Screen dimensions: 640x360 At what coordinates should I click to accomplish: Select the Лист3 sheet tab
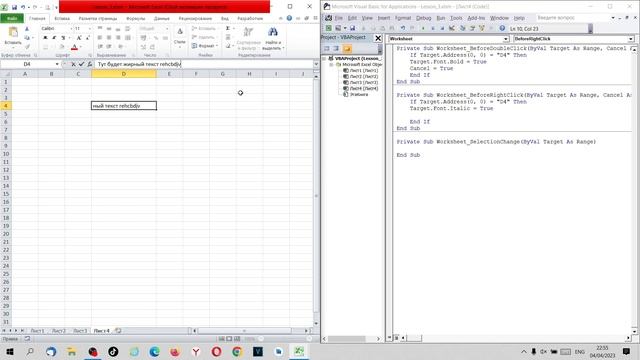(80, 331)
